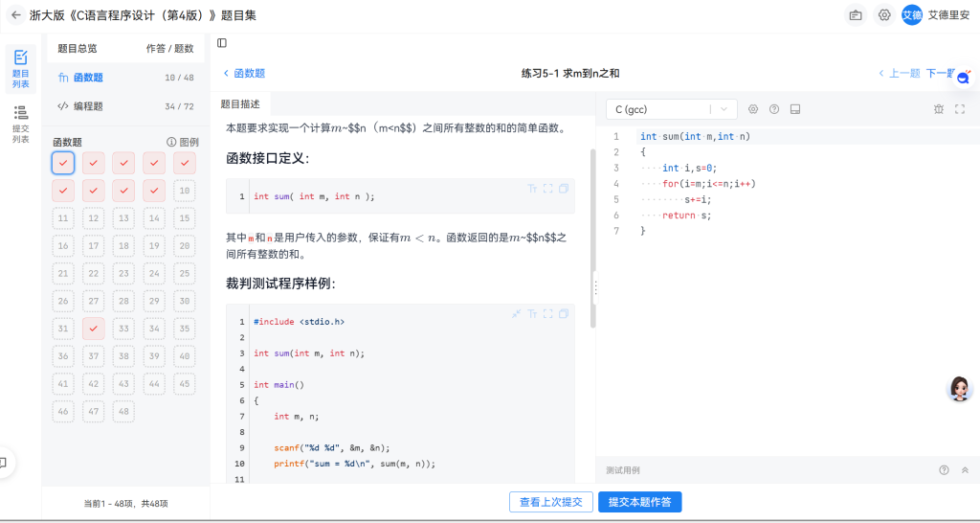
Task: Select the first completed problem box
Action: 63,163
